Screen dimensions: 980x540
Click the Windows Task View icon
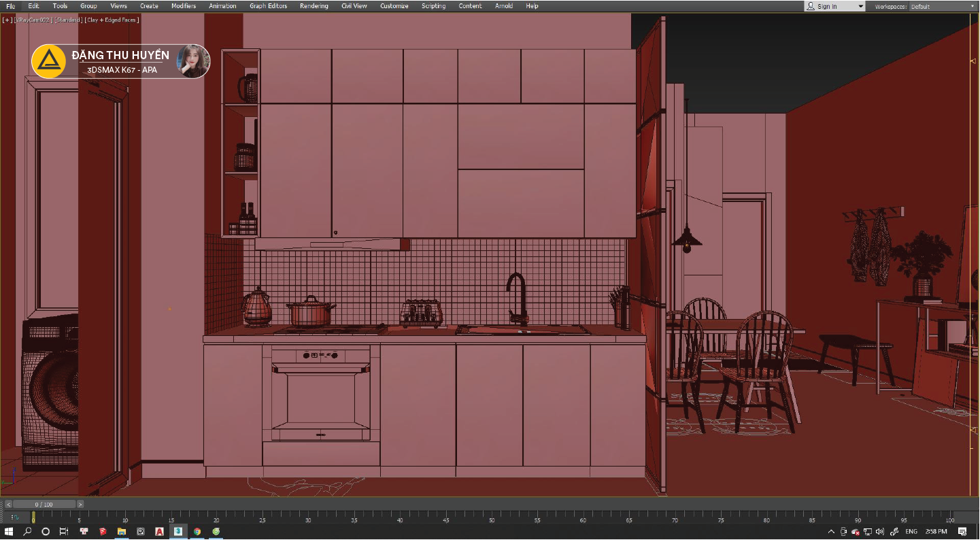tap(64, 531)
